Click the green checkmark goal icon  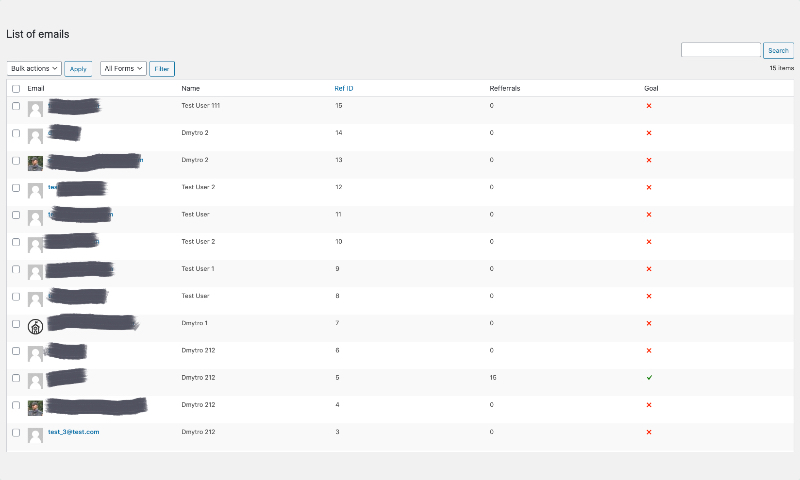[x=649, y=378]
